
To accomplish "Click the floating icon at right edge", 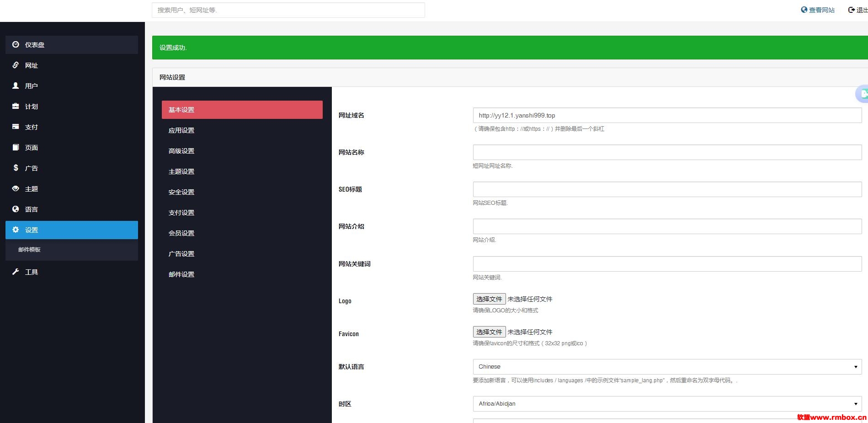I will (862, 94).
